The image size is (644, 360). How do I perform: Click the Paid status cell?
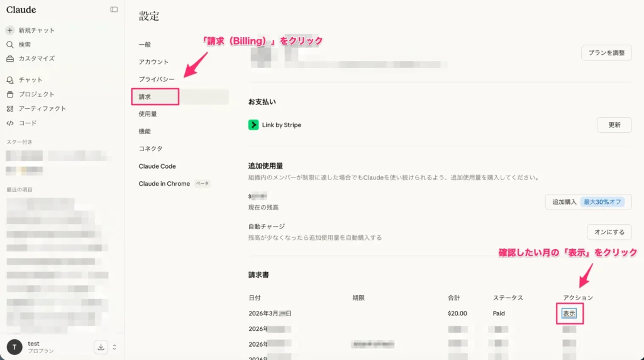[x=499, y=313]
